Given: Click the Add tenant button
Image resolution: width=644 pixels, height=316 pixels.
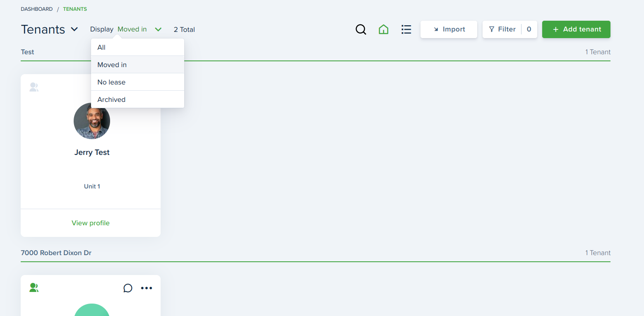Looking at the screenshot, I should (576, 29).
